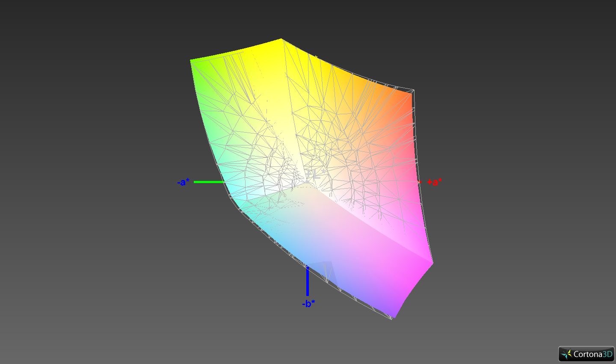The width and height of the screenshot is (616, 364).
Task: Click the Cortona3D logo button
Action: click(x=586, y=354)
